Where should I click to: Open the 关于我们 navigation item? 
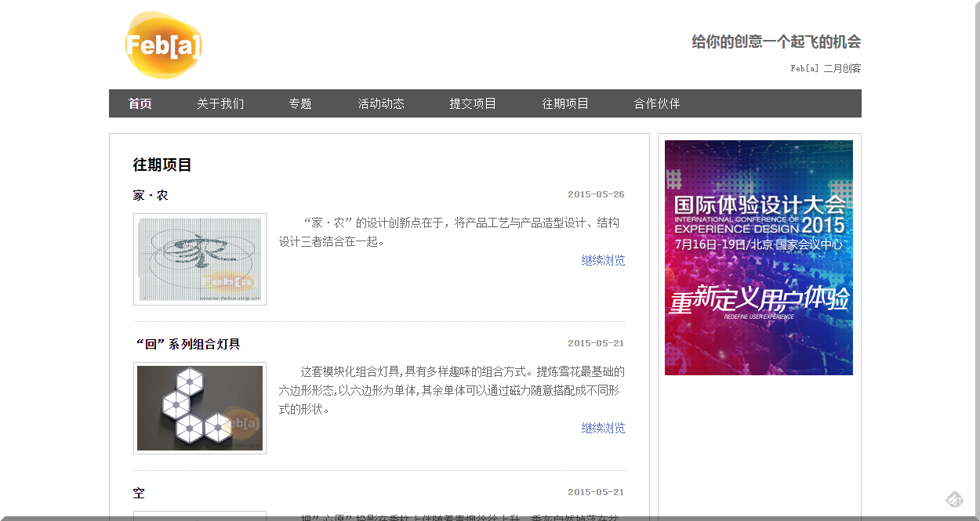[222, 103]
